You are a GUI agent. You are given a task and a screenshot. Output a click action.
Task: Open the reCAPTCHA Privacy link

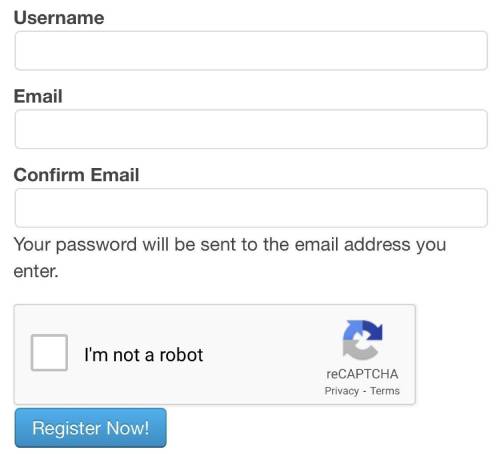(342, 391)
